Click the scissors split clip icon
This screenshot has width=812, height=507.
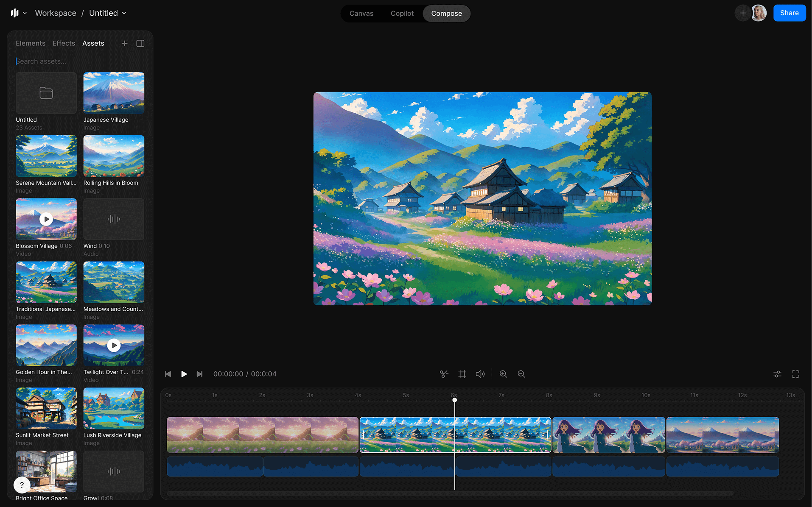click(x=444, y=374)
